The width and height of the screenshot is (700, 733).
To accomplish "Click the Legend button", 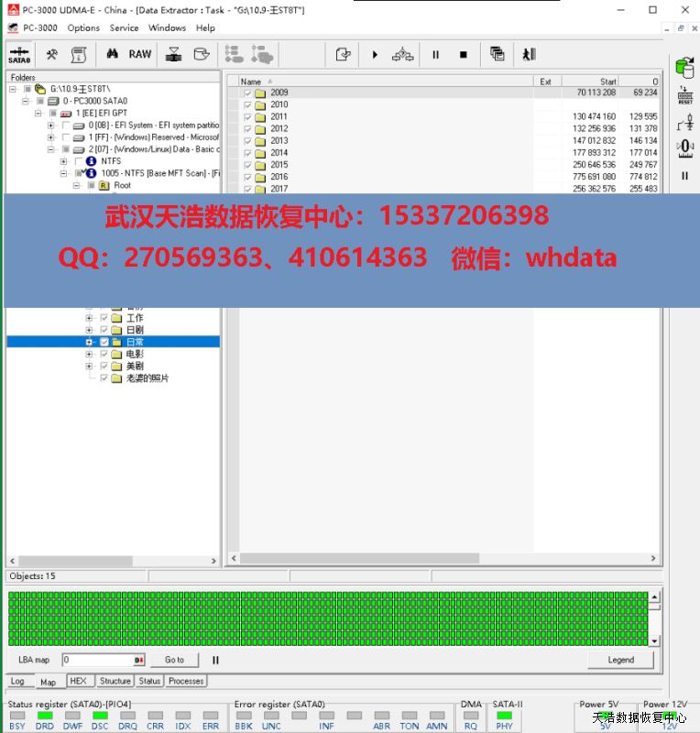I will [x=620, y=660].
